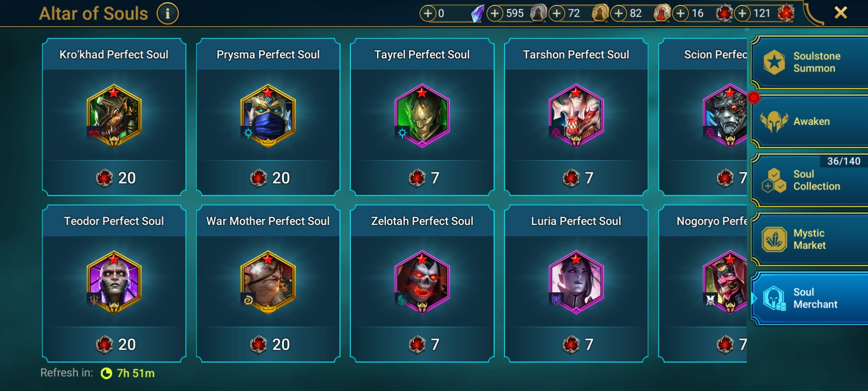Click the Nogoryo Perfect Soul card

703,283
